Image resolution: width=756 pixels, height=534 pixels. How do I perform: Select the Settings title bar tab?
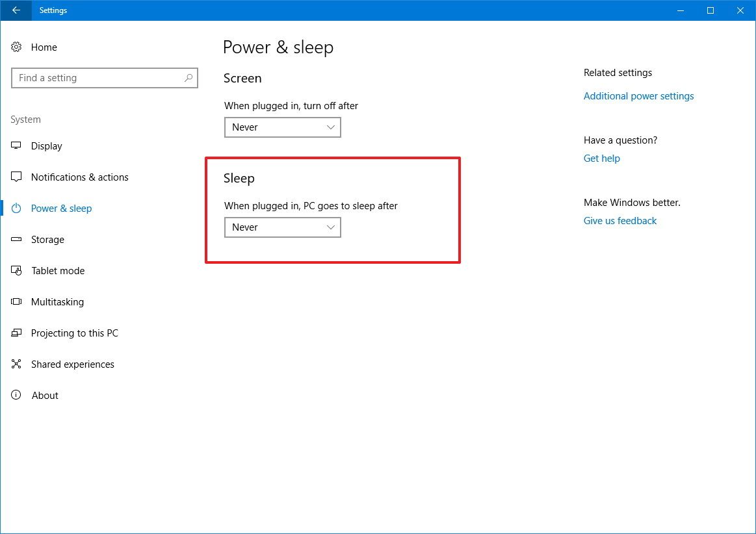pos(53,10)
